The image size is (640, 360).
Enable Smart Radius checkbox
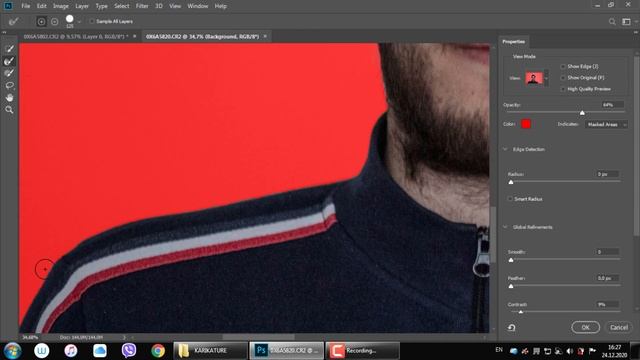click(510, 199)
